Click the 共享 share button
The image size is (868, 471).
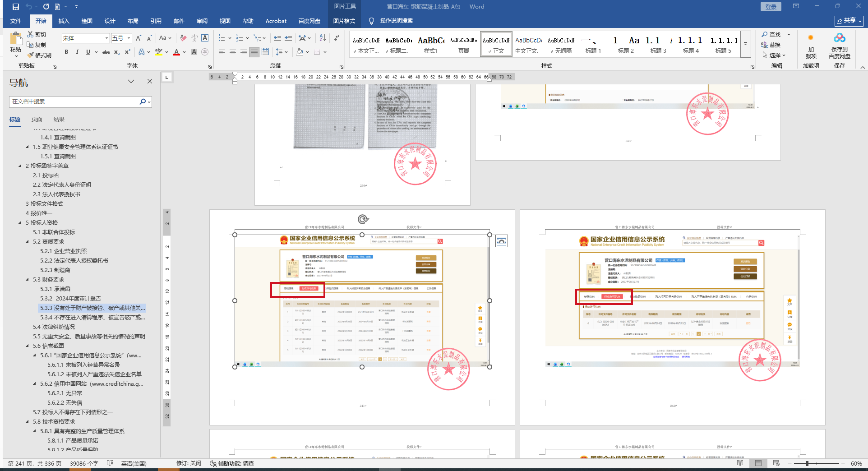pos(849,21)
